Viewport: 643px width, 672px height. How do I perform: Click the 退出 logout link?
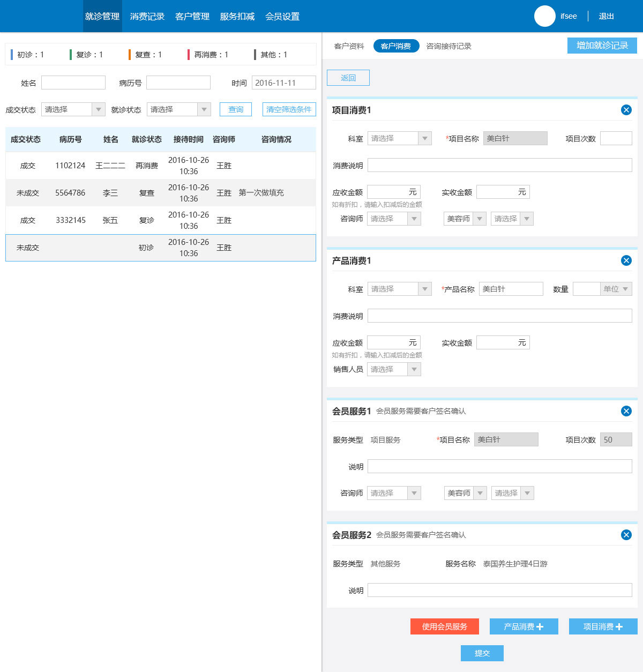click(606, 16)
